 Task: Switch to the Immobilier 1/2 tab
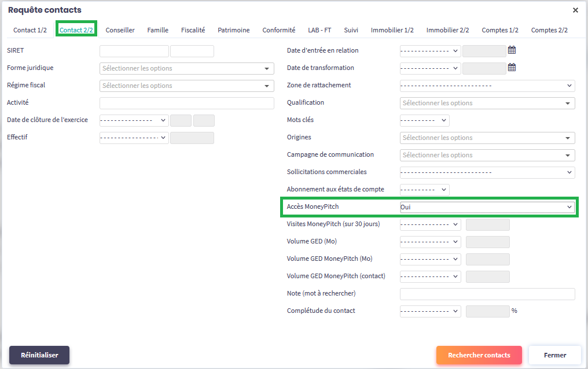coord(392,30)
